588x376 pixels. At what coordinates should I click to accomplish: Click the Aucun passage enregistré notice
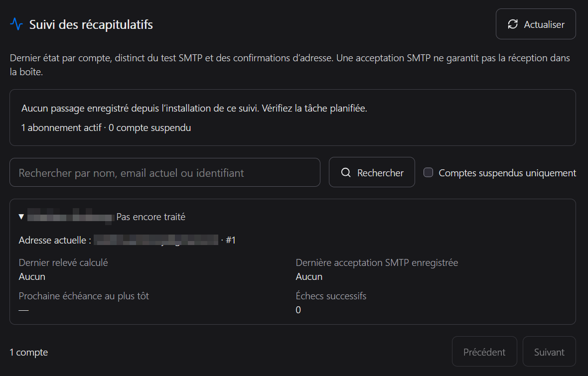(194, 109)
